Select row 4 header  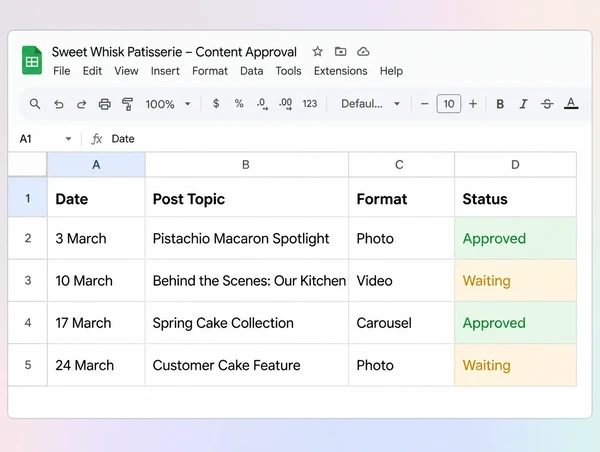tap(28, 323)
